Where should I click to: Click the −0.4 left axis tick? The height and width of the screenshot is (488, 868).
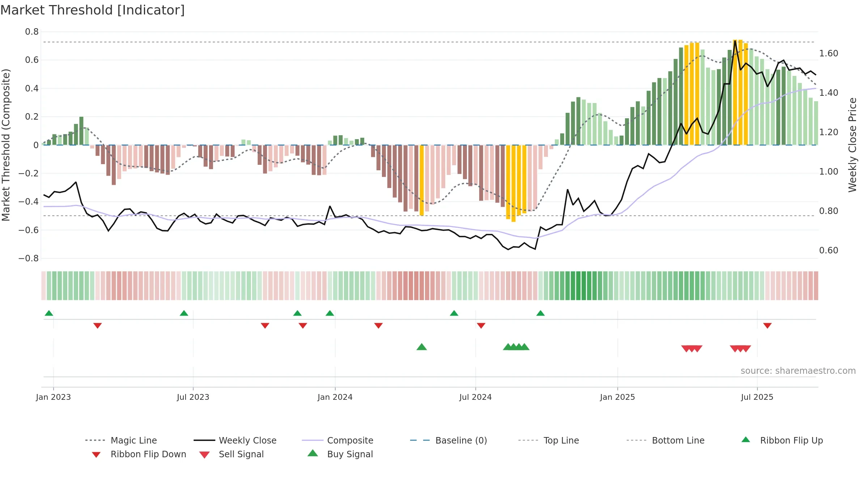pos(29,202)
